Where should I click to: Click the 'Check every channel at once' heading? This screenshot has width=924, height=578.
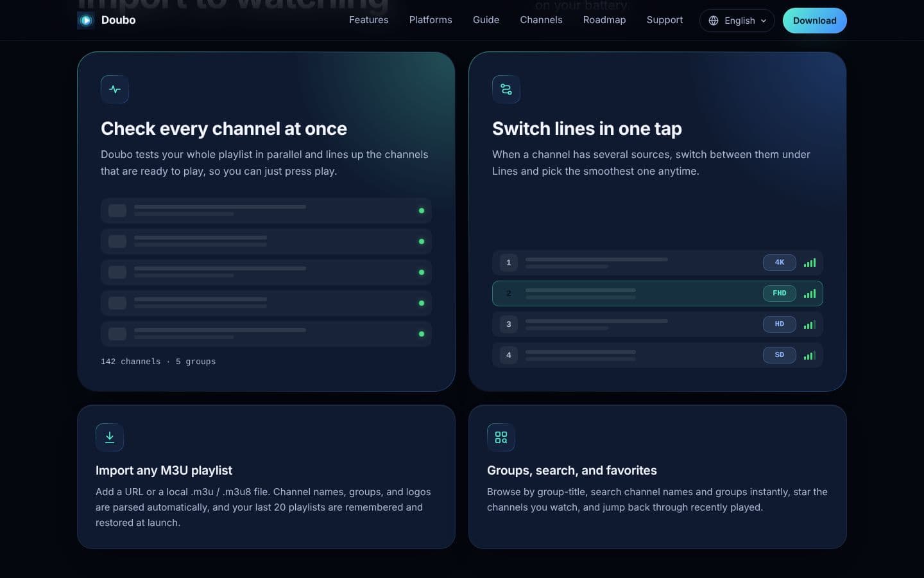[x=224, y=128]
